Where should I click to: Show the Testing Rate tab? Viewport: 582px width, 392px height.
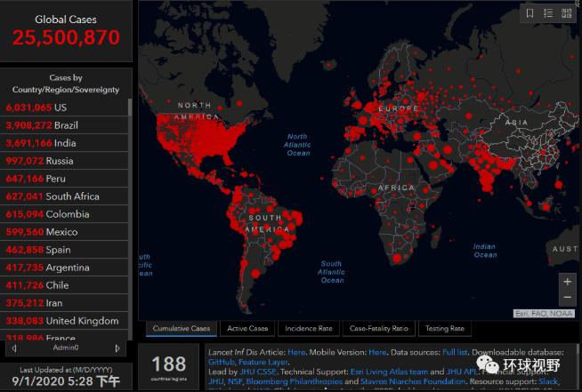coord(445,329)
